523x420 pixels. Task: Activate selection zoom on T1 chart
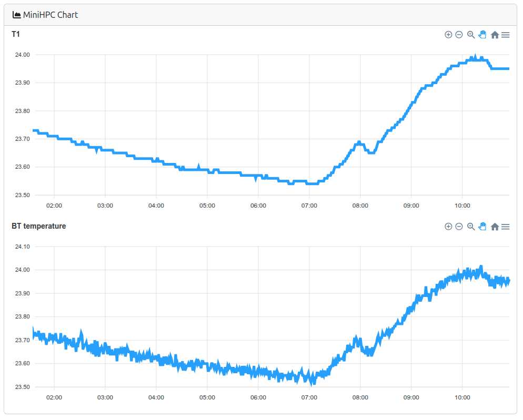(471, 35)
